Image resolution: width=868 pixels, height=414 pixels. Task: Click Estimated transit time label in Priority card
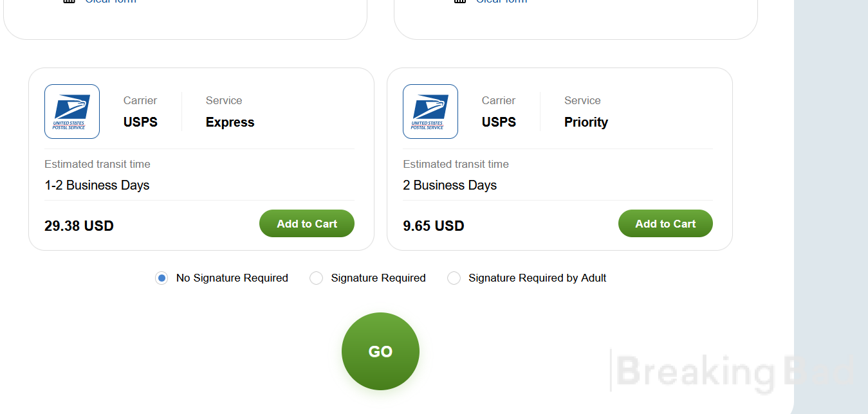(x=456, y=164)
